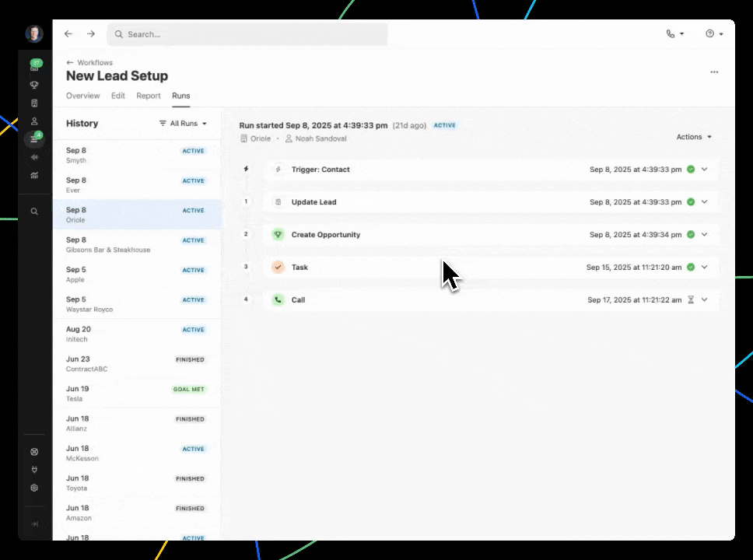Switch to the Overview tab

(83, 96)
